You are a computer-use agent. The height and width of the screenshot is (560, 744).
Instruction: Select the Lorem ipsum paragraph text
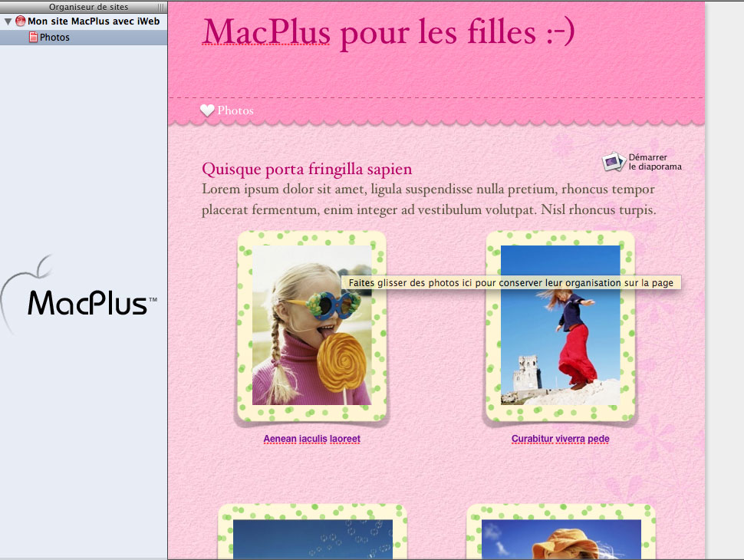tap(429, 199)
